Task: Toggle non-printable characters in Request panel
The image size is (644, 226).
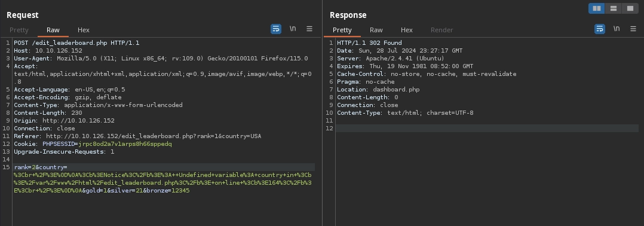Action: pyautogui.click(x=293, y=29)
